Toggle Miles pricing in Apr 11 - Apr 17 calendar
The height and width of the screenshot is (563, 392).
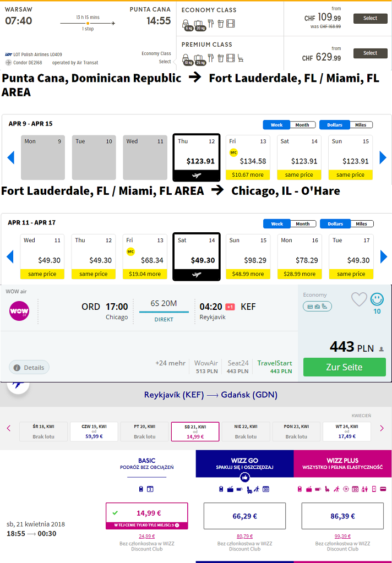coord(362,223)
